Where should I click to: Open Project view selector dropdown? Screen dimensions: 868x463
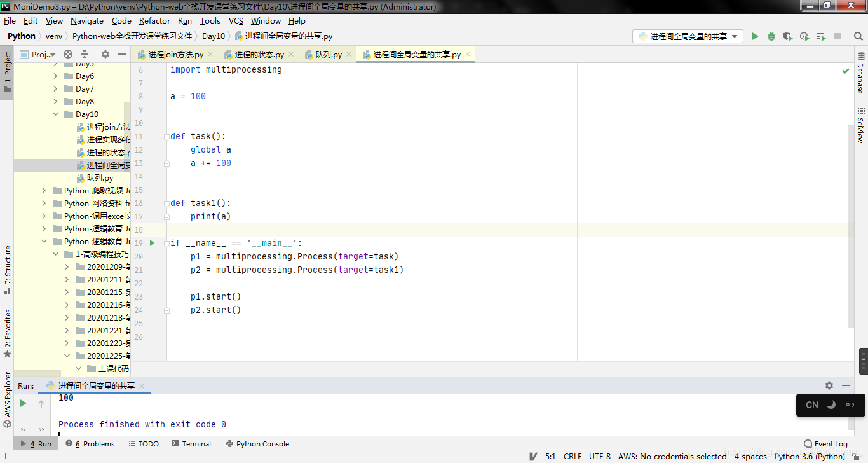coord(38,54)
